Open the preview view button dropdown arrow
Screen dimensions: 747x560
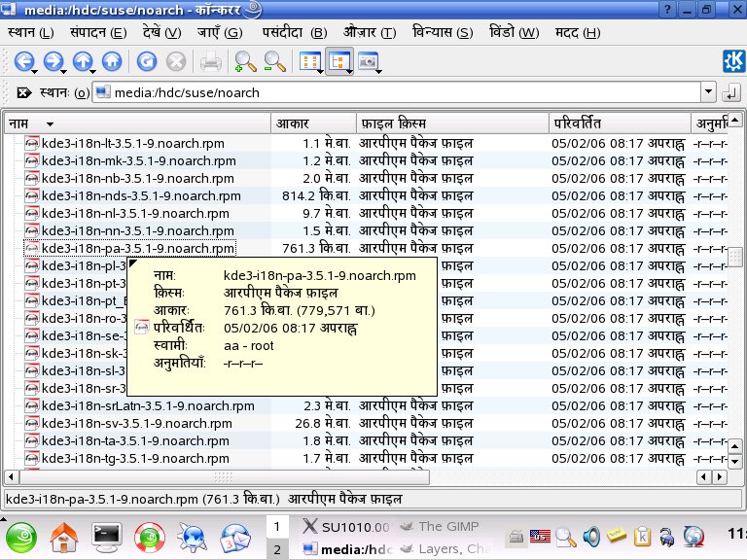379,71
